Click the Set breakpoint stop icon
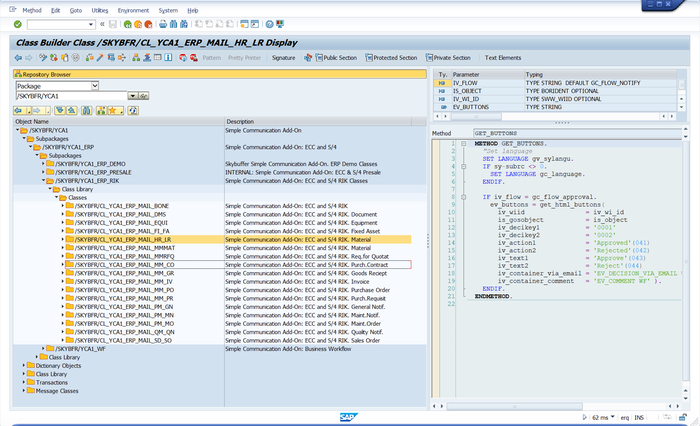Screen dimensions: 700x426 pyautogui.click(x=183, y=58)
